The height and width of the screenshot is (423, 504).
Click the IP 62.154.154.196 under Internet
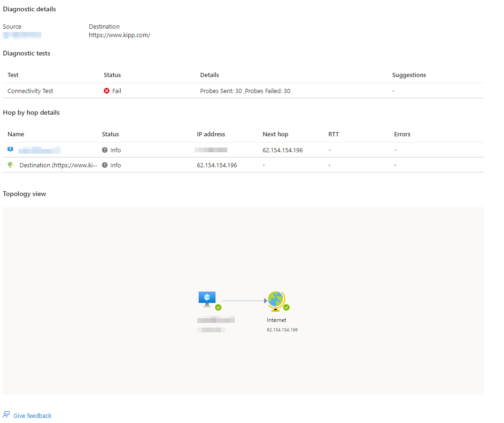click(282, 330)
